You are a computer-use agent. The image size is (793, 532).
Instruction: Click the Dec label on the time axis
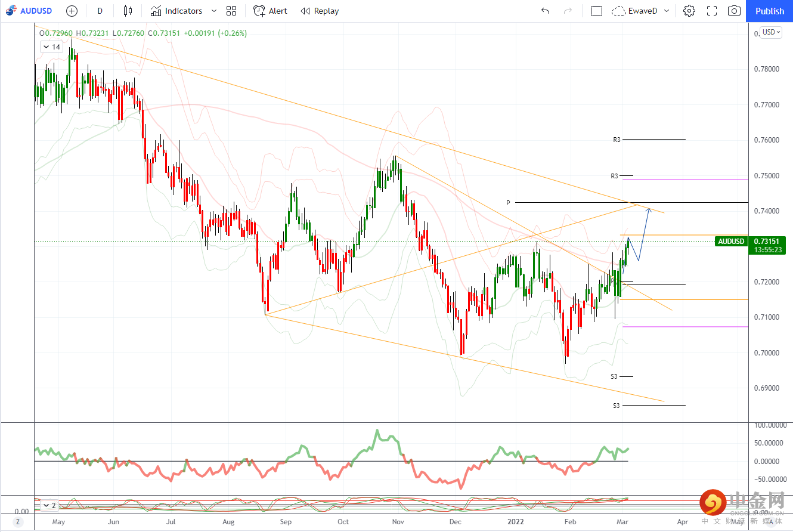pos(456,522)
